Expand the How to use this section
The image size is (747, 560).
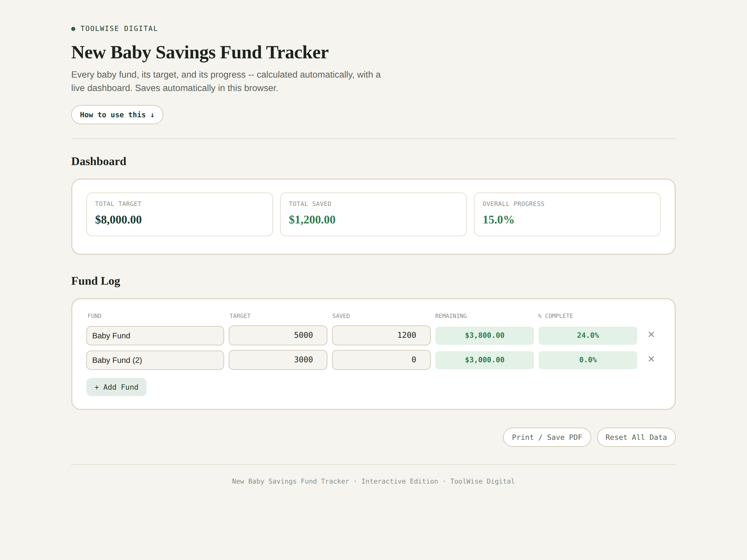[117, 115]
